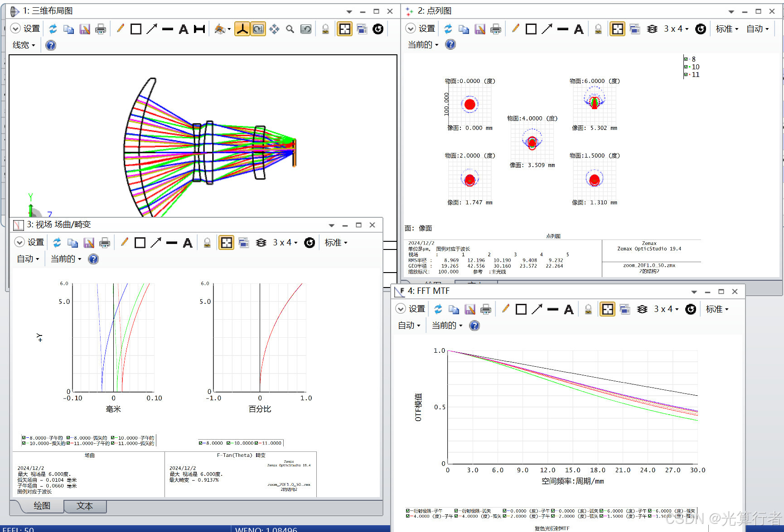The width and height of the screenshot is (784, 532).
Task: Select pencil annotation tool in 3D layout
Action: click(x=120, y=29)
